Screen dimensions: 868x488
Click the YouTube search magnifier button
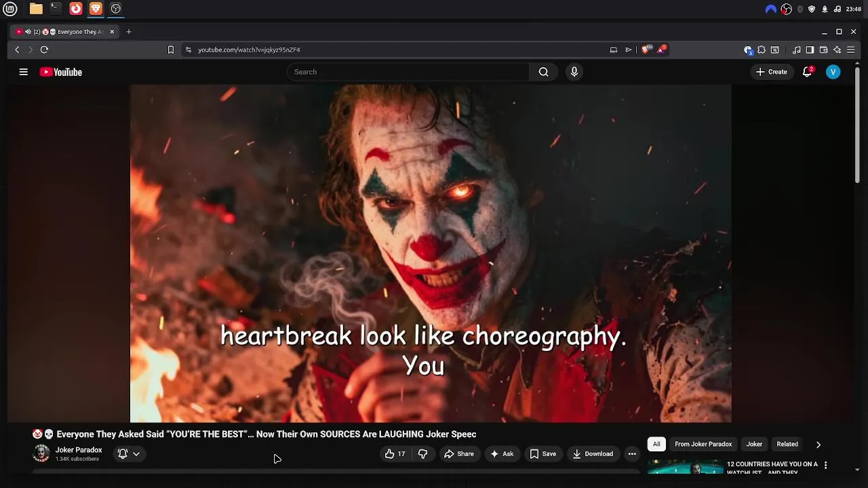point(543,72)
